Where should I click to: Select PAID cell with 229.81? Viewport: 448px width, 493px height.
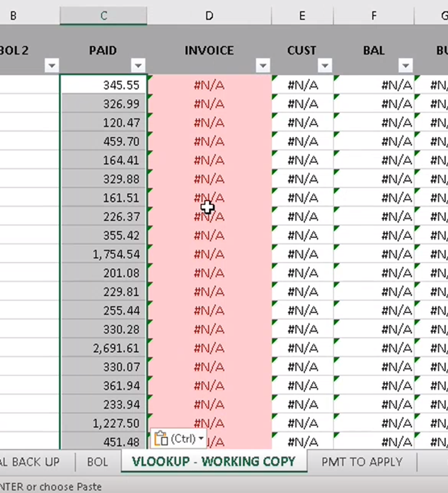point(103,292)
